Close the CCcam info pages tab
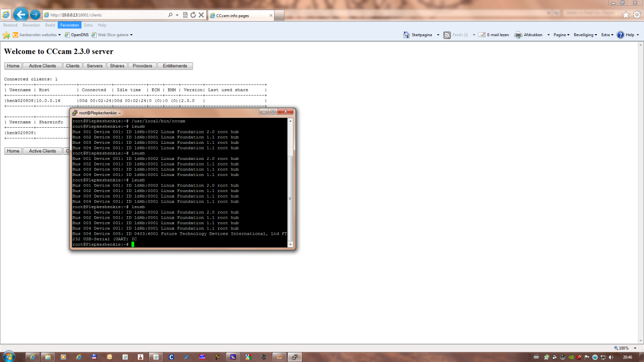Image resolution: width=644 pixels, height=362 pixels. [x=271, y=16]
